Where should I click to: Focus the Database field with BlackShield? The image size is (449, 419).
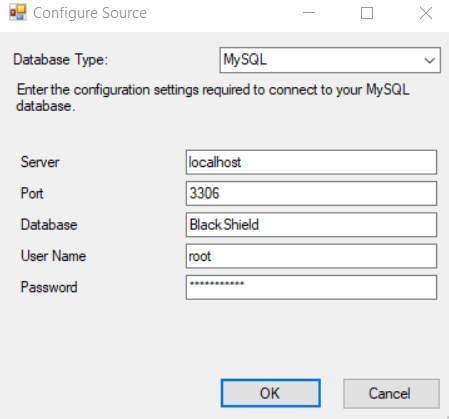[311, 225]
